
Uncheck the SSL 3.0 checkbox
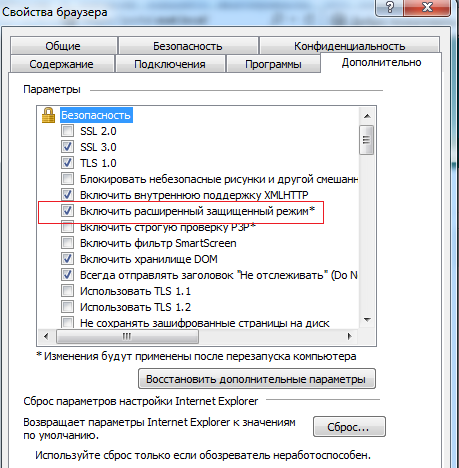(67, 147)
